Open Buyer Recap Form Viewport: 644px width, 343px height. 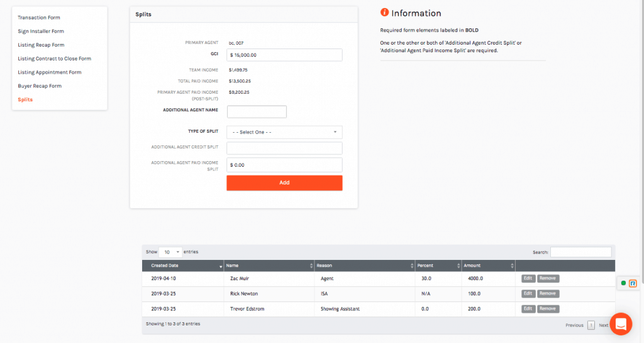click(x=40, y=86)
